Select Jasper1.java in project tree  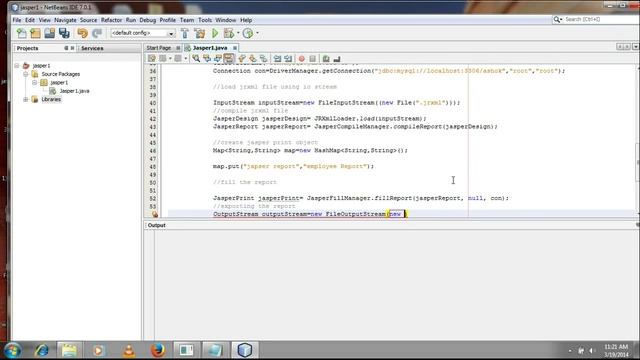[x=74, y=91]
